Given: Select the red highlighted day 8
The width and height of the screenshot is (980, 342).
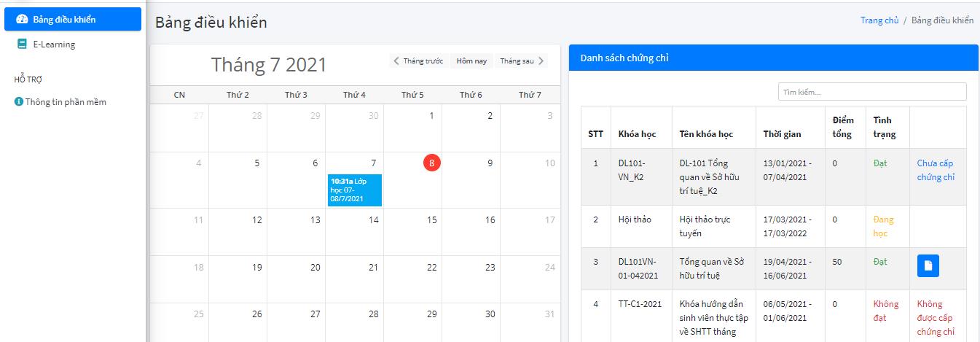Looking at the screenshot, I should pos(431,163).
